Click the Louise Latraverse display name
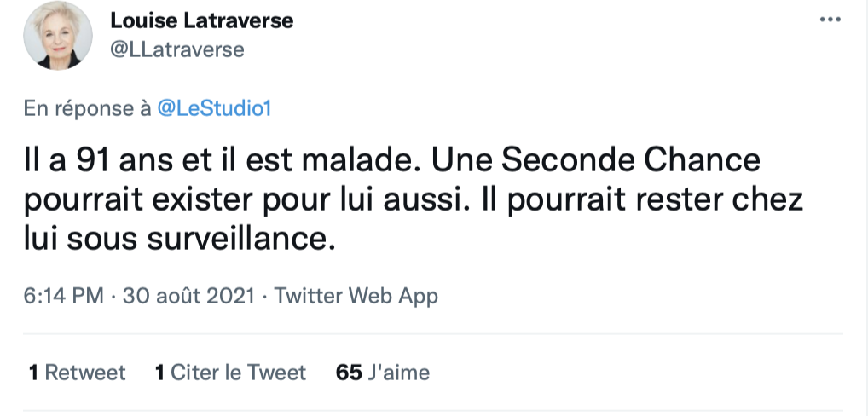 point(201,20)
